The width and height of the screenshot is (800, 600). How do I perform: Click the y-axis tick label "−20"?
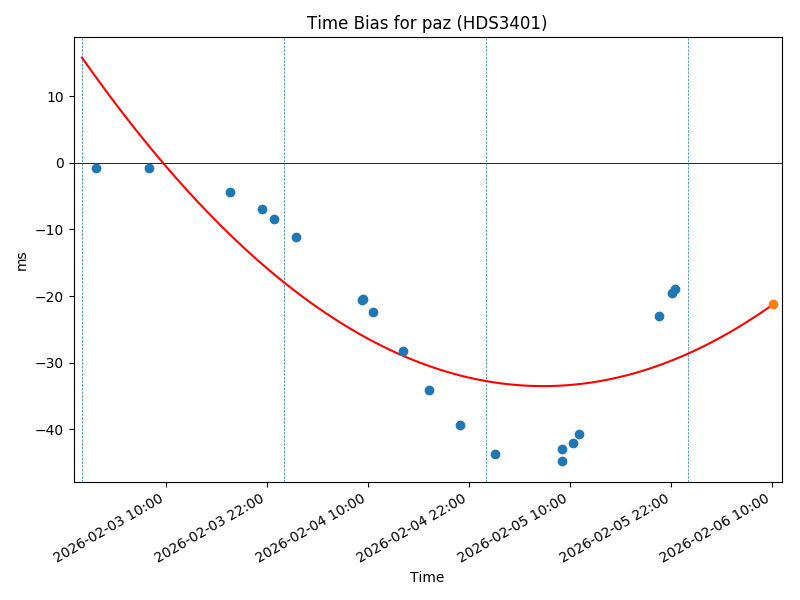(x=50, y=297)
